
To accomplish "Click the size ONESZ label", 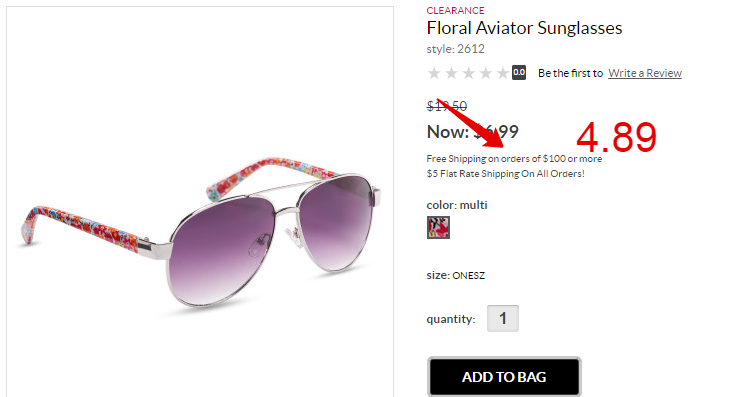I will tap(456, 275).
